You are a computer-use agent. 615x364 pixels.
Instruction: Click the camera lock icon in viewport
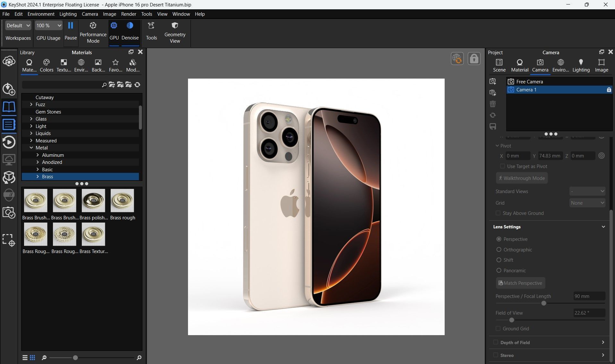point(474,59)
